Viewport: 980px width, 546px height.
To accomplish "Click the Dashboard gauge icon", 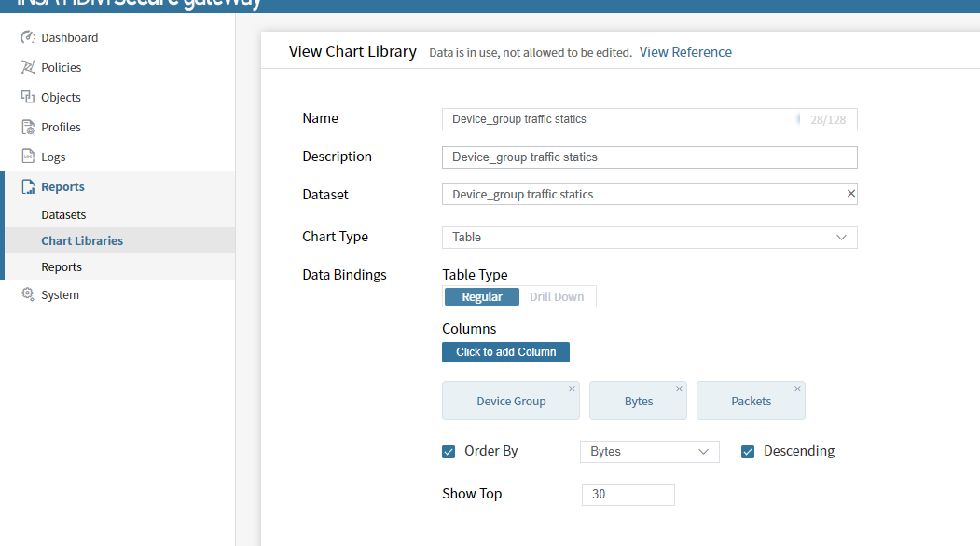I will click(x=28, y=38).
